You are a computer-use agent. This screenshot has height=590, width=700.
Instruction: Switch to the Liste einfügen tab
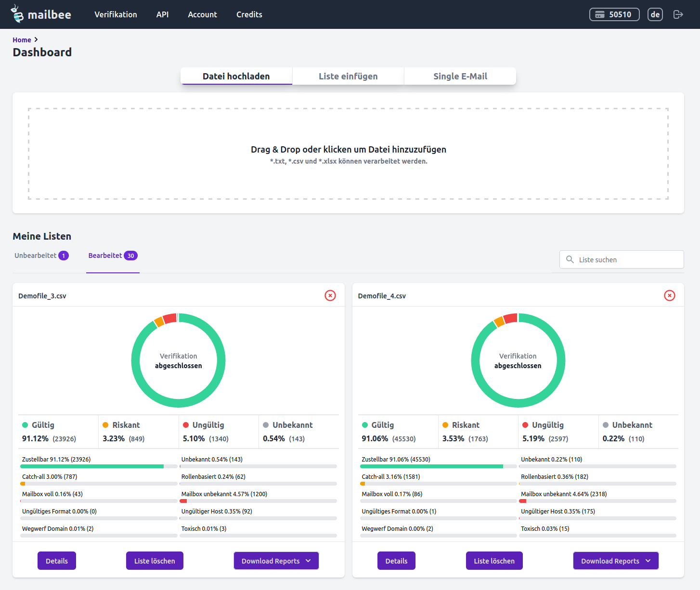pos(348,76)
